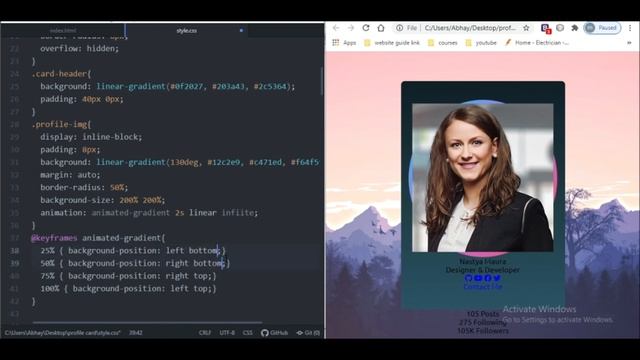Open the Extensions puzzle-piece menu
This screenshot has width=640, height=360.
click(575, 28)
